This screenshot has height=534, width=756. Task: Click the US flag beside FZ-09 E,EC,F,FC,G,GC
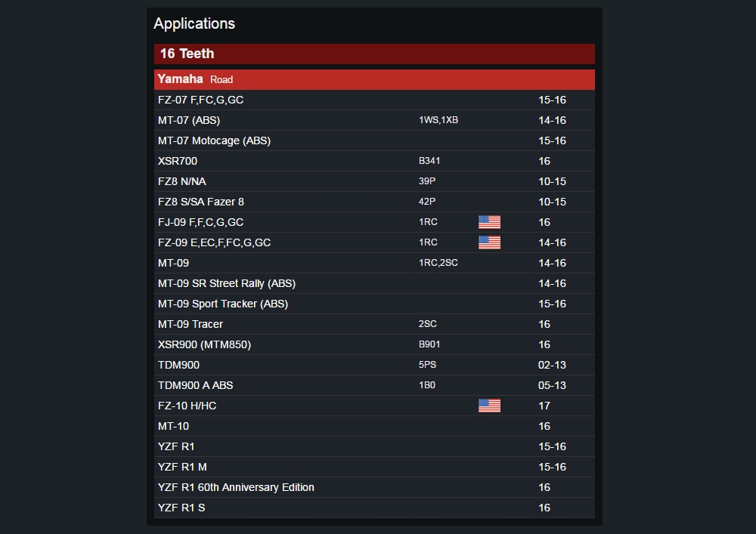[489, 242]
